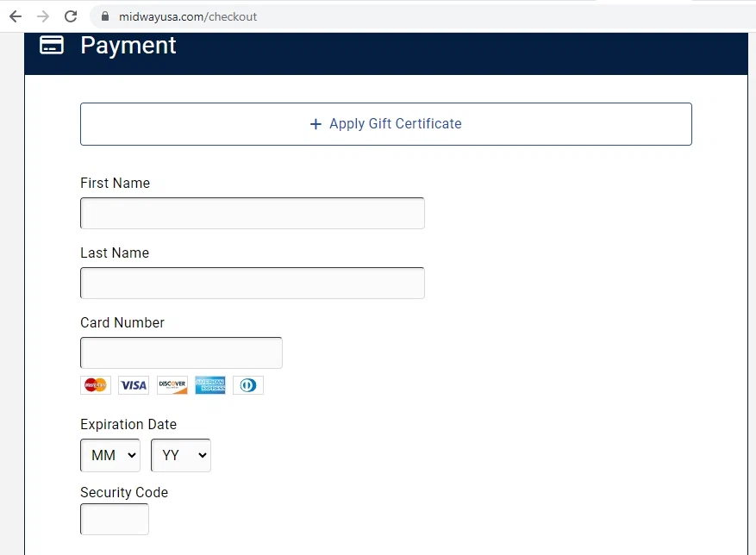Click the Payment section header
Viewport: 756px width, 555px height.
[128, 46]
